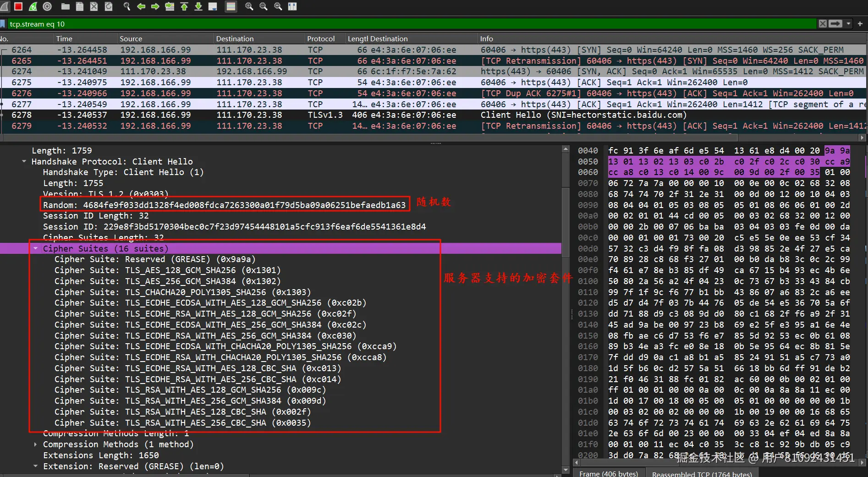Select packet 6279 in the packet list

coord(433,126)
